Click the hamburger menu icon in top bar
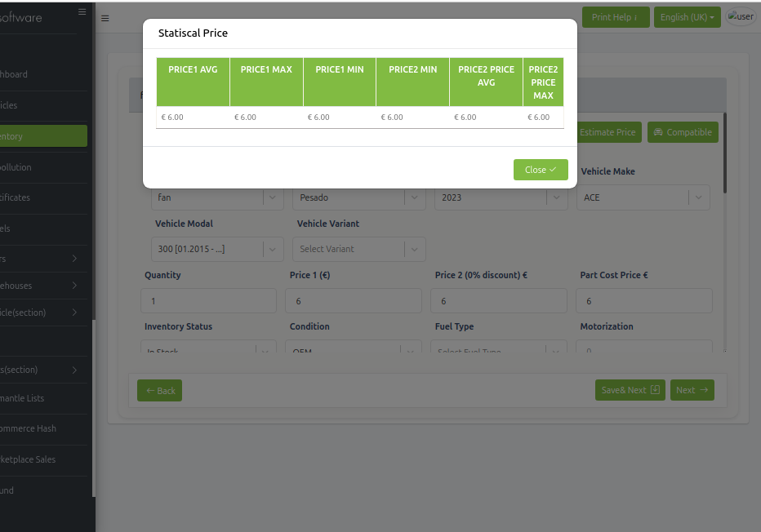The height and width of the screenshot is (532, 761). [x=105, y=18]
